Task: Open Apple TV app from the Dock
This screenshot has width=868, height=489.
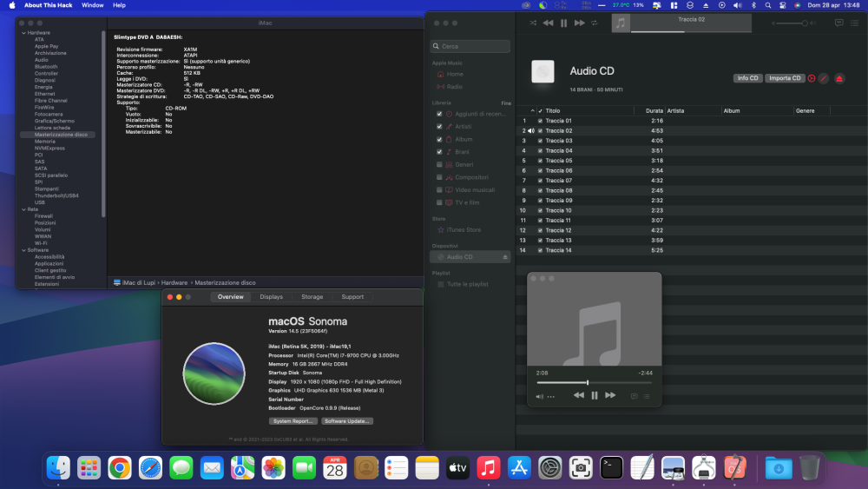Action: 457,468
